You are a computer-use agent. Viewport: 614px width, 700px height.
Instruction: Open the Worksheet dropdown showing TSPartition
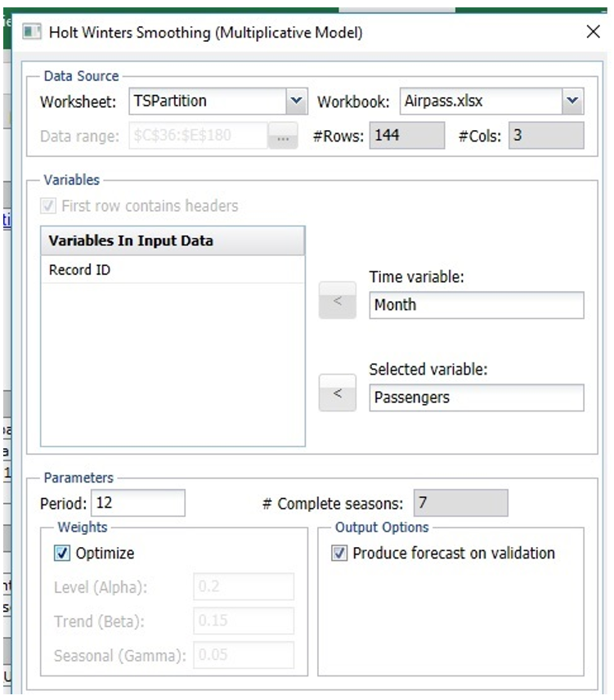[295, 102]
